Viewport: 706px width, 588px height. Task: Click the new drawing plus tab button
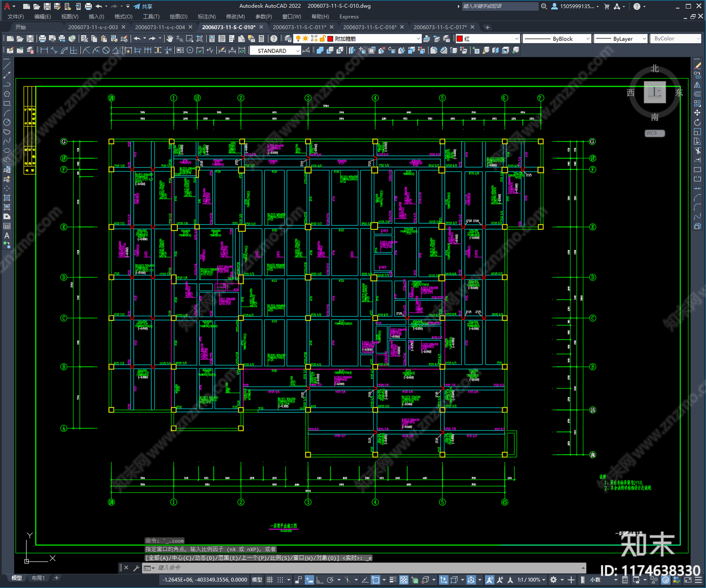click(487, 27)
